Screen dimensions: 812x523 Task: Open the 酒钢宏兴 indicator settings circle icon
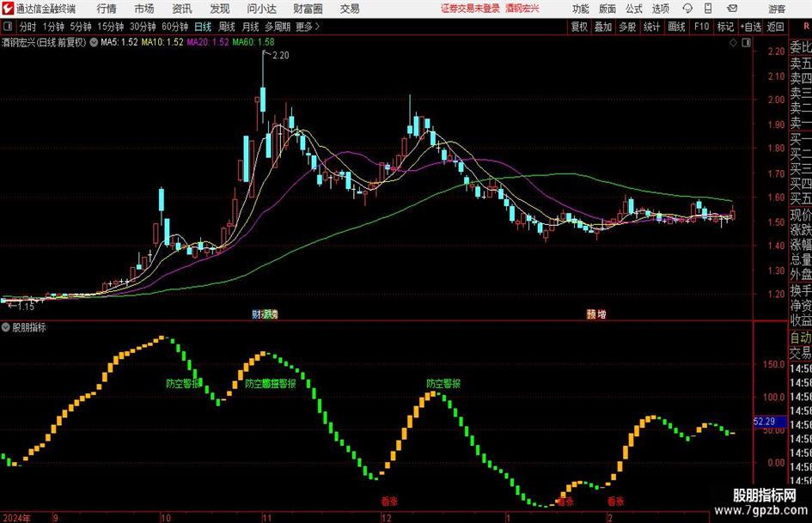coord(94,42)
